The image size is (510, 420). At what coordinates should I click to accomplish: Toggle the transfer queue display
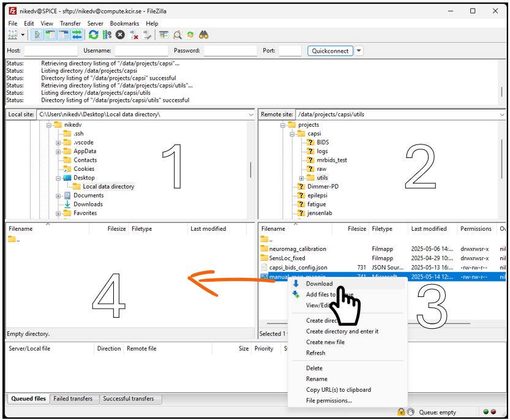coord(77,35)
